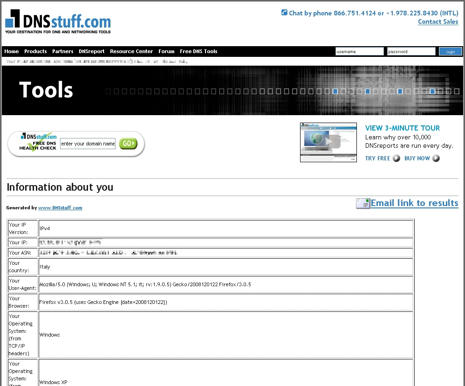Click the 'Your Browser:' label cell

click(23, 302)
